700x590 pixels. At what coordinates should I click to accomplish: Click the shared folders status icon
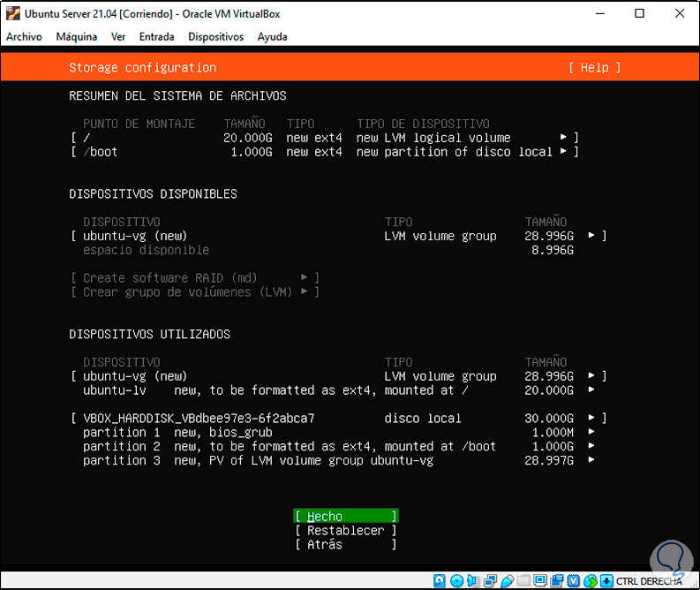523,580
